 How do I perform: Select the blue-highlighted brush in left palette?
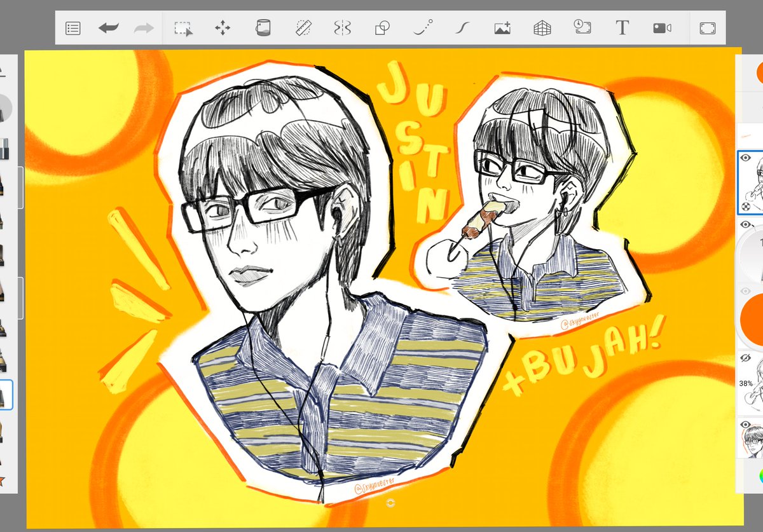[x=5, y=395]
